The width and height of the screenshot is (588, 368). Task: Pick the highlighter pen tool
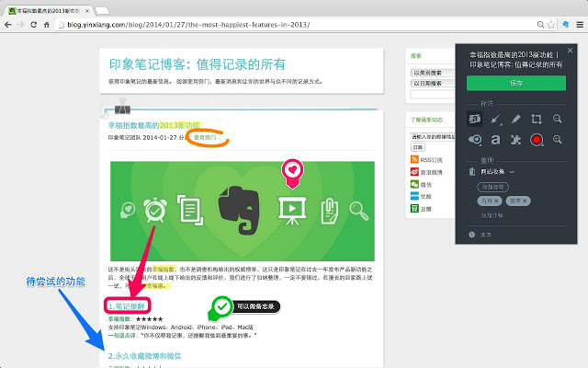pos(516,120)
